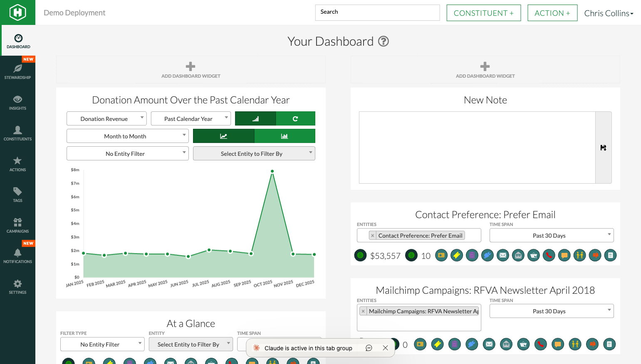The width and height of the screenshot is (641, 364).
Task: Open the Donation Revenue dropdown
Action: coord(106,119)
